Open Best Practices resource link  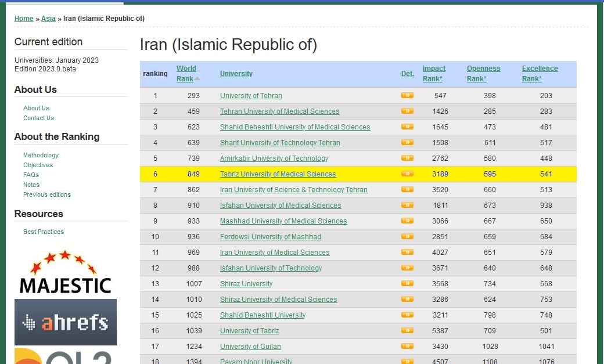coord(44,232)
